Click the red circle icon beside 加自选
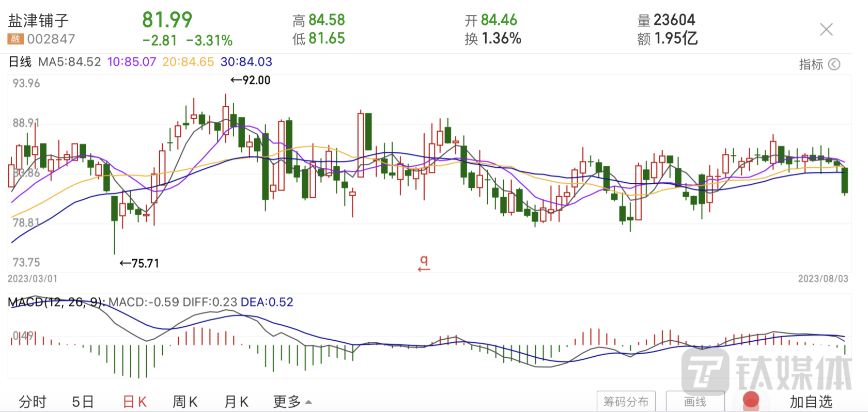868x412 pixels. click(750, 401)
